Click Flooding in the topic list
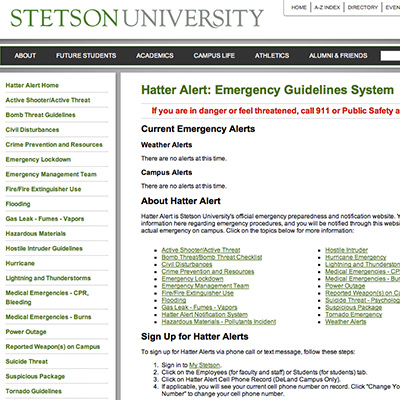Screen dimensions: 400x400 tap(174, 300)
